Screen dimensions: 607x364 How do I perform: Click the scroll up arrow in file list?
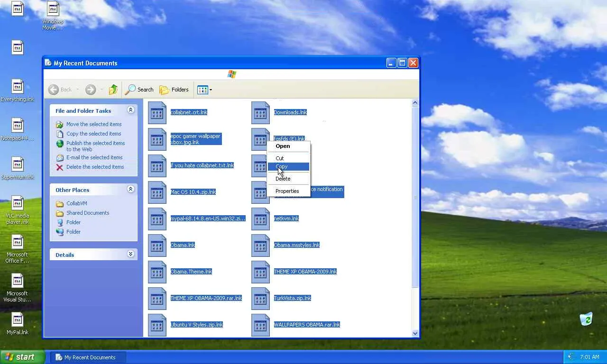point(415,103)
